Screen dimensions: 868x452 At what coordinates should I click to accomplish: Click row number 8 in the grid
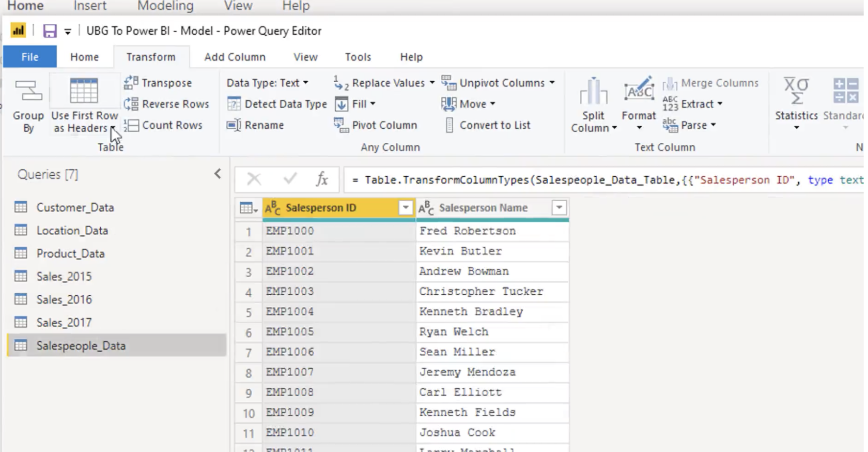(249, 372)
